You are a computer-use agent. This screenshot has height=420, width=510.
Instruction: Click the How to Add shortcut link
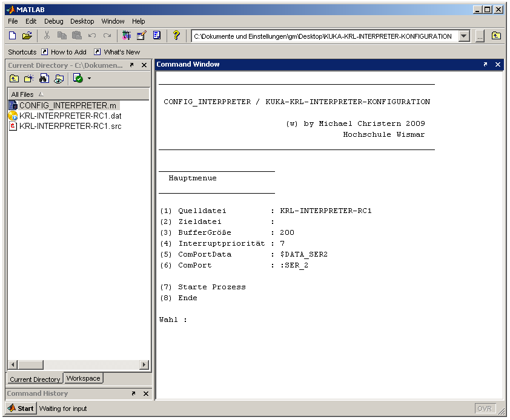click(64, 52)
